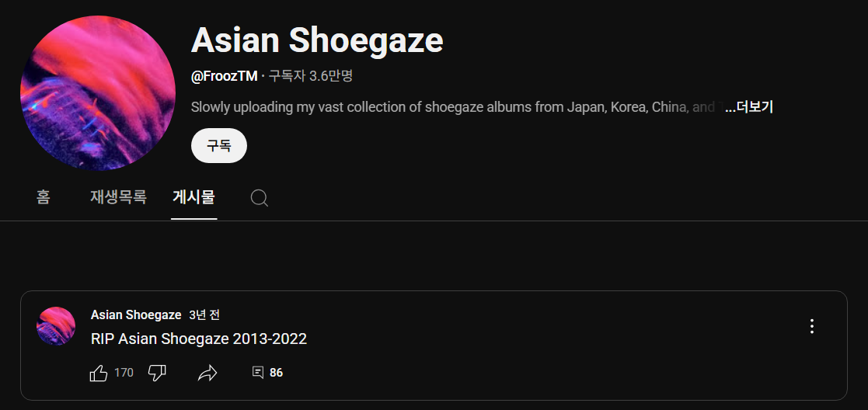Viewport: 868px width, 410px height.
Task: Click the post text RIP Asian Shoegaze 2013-2022
Action: pyautogui.click(x=199, y=339)
